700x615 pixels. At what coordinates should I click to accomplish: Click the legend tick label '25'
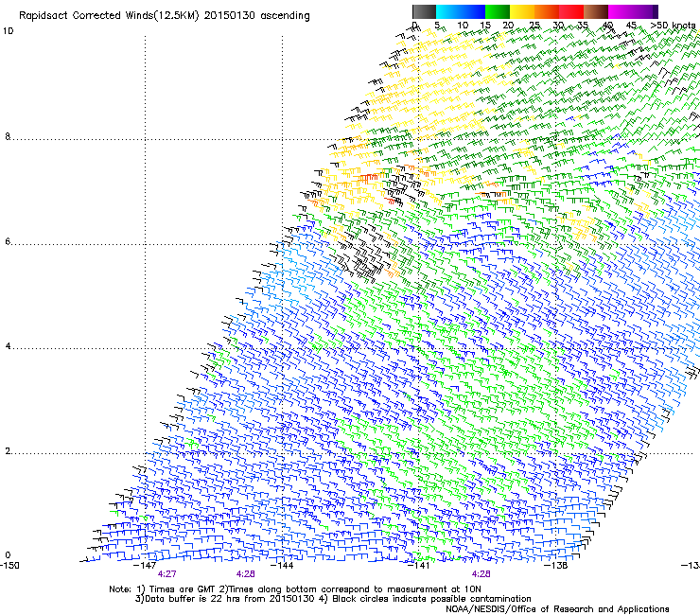(534, 26)
